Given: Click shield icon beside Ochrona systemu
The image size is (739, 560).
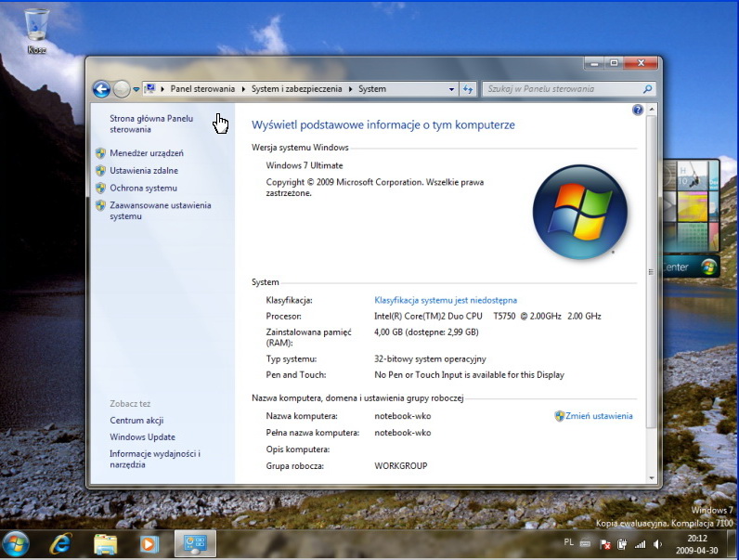Looking at the screenshot, I should point(100,189).
